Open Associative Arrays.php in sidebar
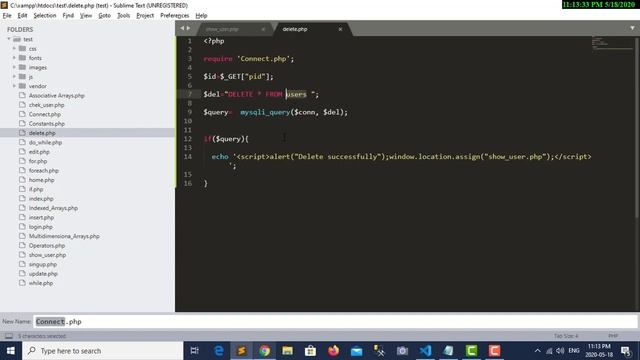 [x=56, y=96]
